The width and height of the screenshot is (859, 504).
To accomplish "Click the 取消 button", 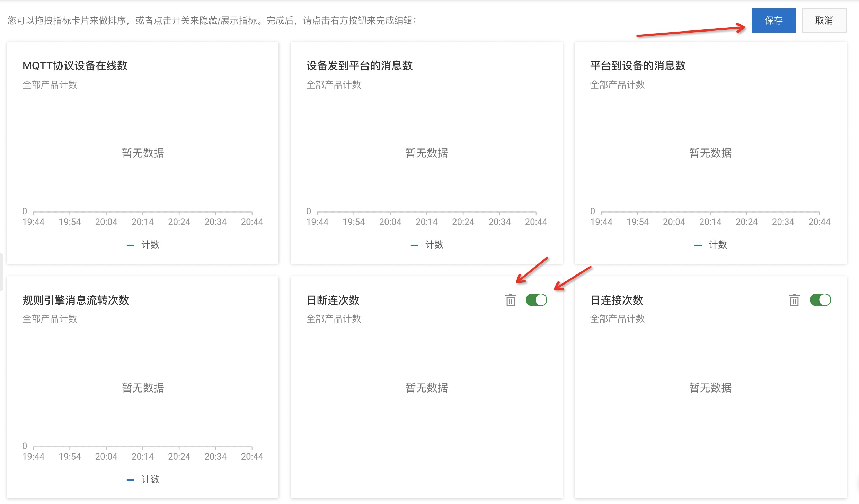I will tap(824, 20).
